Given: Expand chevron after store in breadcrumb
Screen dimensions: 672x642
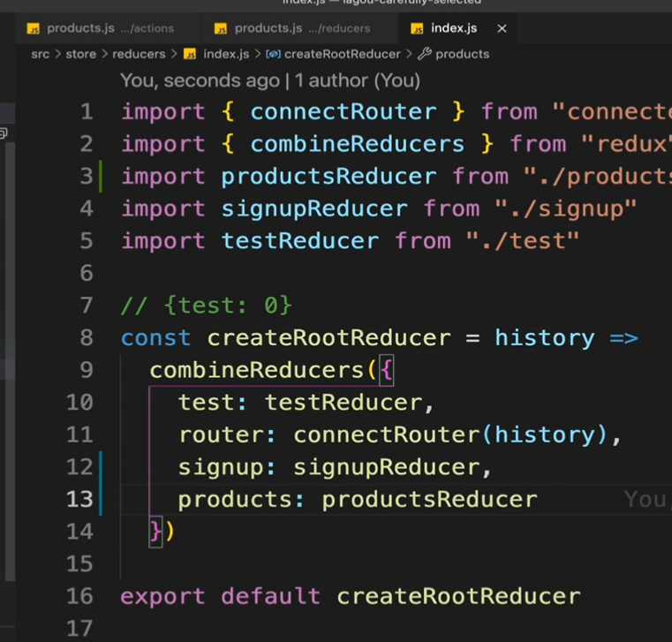Looking at the screenshot, I should 104,54.
